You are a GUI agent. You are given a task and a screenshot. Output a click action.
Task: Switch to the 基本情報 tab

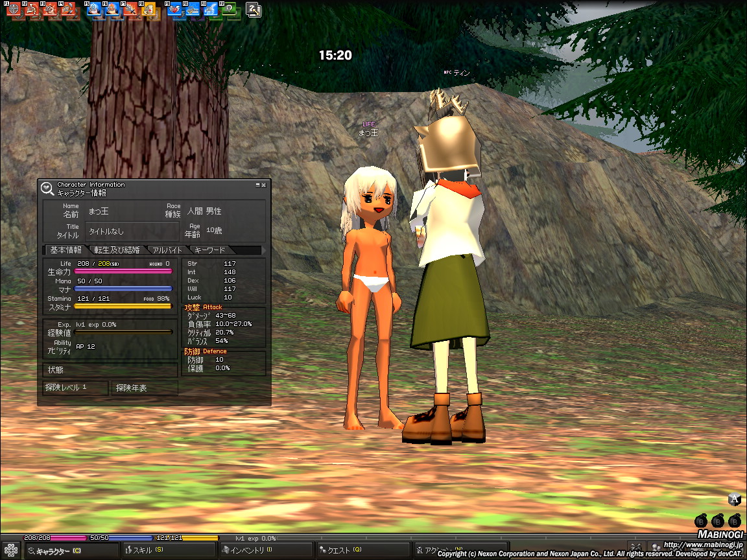pos(65,250)
